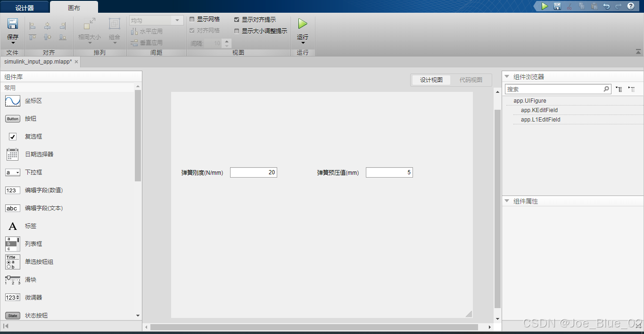Disable the 显示对齐提示 checkbox
This screenshot has width=644, height=334.
(237, 19)
